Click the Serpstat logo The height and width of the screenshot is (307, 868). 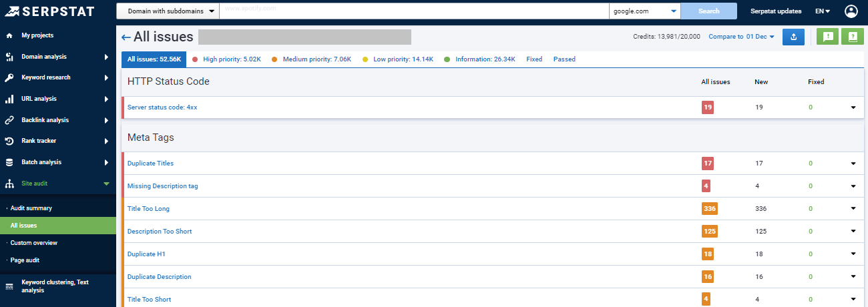(49, 11)
